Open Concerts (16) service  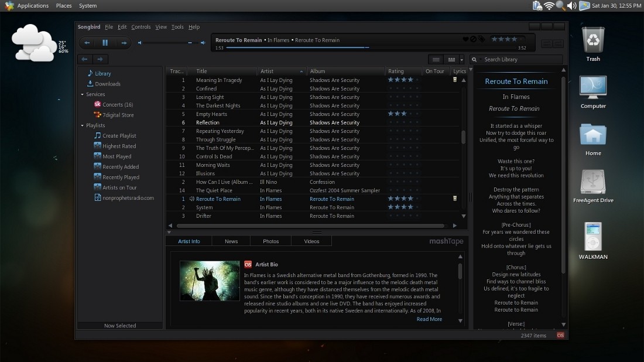(x=118, y=105)
